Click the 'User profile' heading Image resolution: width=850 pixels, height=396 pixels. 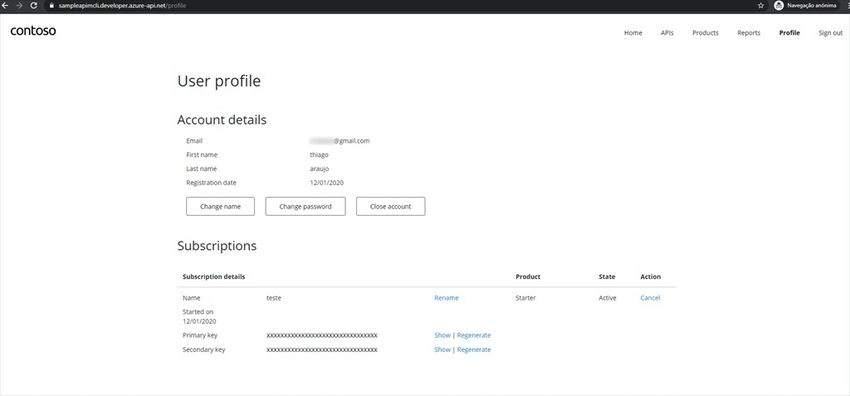[x=219, y=81]
